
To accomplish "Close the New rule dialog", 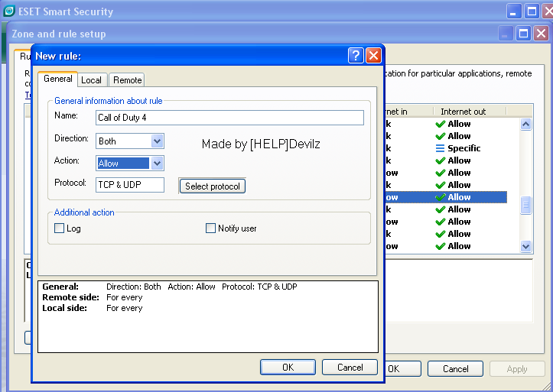I will (373, 56).
